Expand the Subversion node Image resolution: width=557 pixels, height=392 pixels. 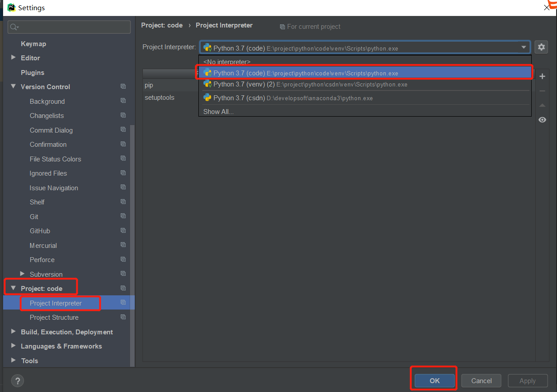pos(22,274)
